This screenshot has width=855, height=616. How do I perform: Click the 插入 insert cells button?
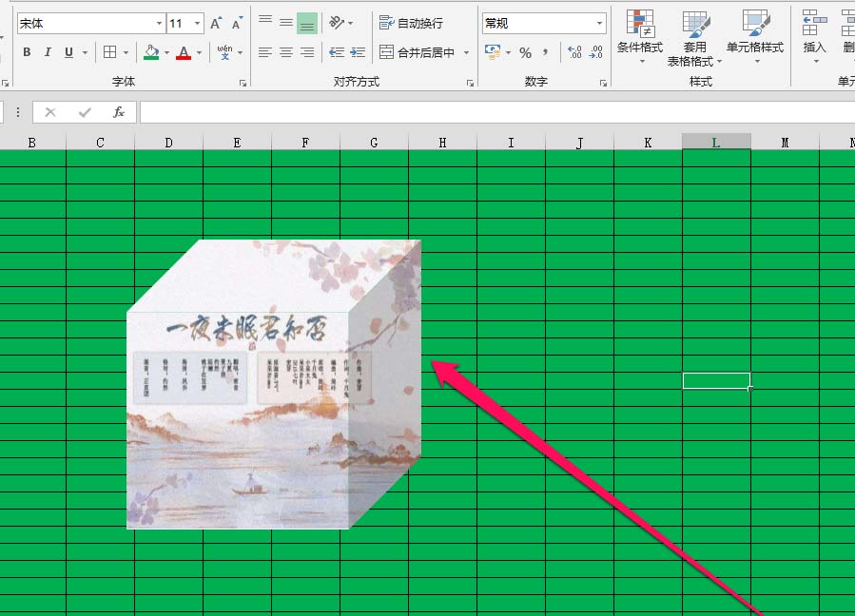coord(813,36)
